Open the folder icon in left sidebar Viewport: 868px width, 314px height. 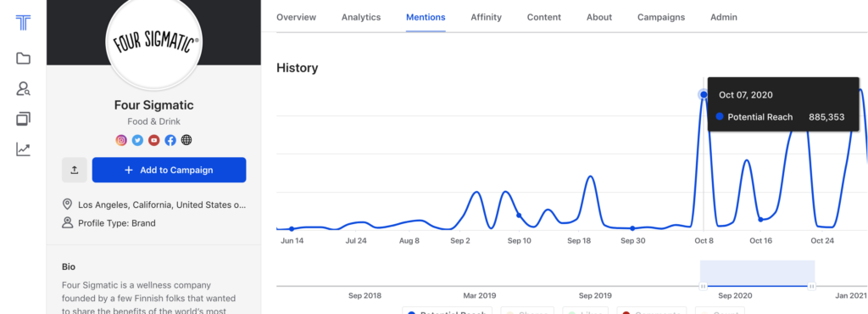pos(23,59)
